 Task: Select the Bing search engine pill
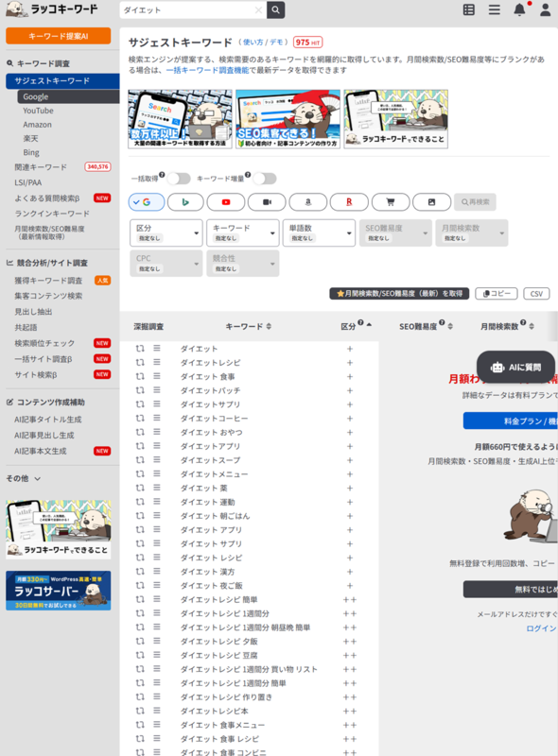(185, 202)
